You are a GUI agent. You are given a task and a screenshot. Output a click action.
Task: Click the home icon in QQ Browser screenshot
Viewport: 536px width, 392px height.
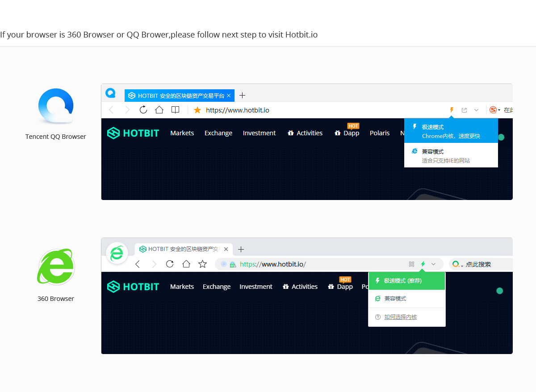click(x=159, y=110)
